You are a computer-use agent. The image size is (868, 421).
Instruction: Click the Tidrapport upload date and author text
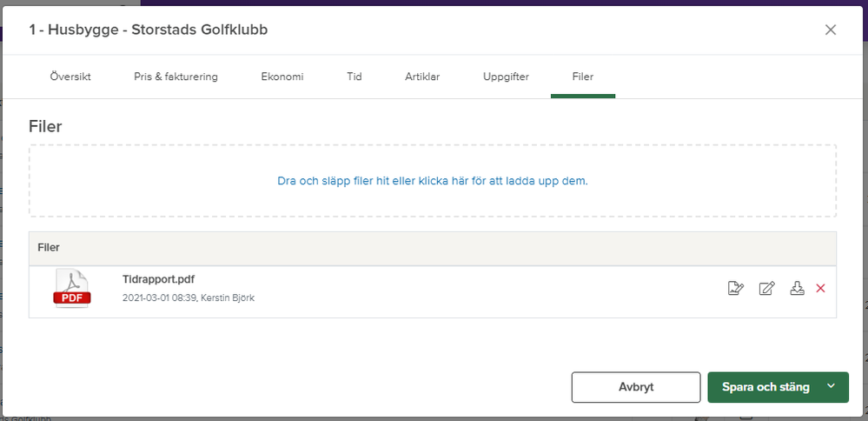tap(189, 298)
